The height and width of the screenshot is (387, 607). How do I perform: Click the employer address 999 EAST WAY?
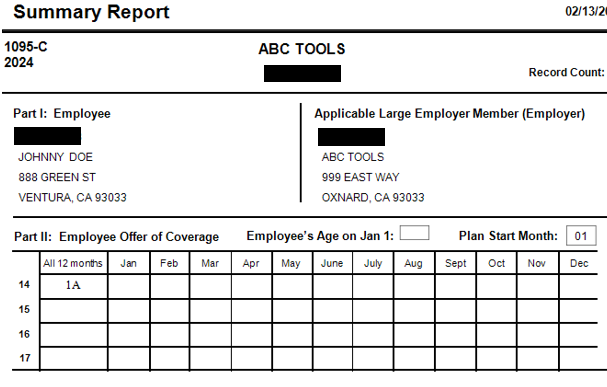pyautogui.click(x=360, y=177)
